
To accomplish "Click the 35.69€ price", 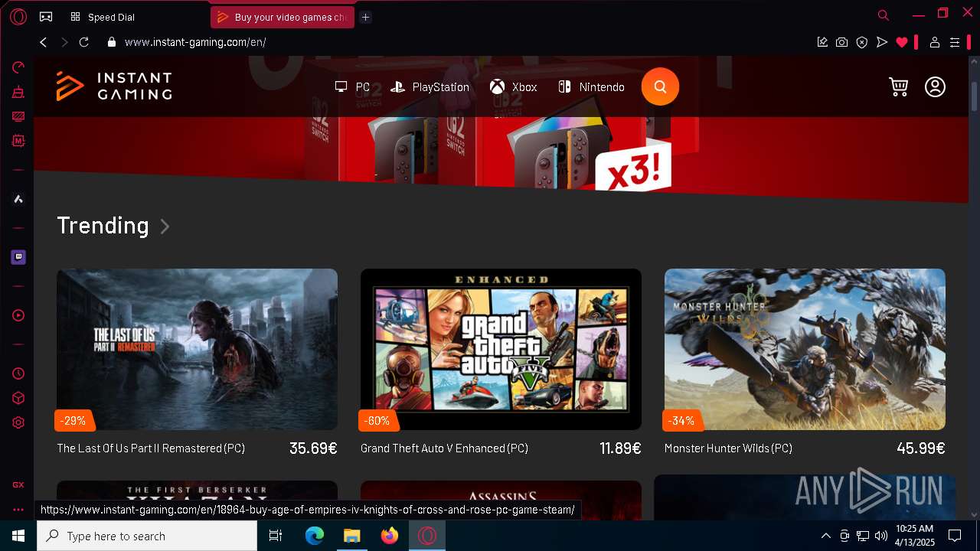I will tap(313, 448).
